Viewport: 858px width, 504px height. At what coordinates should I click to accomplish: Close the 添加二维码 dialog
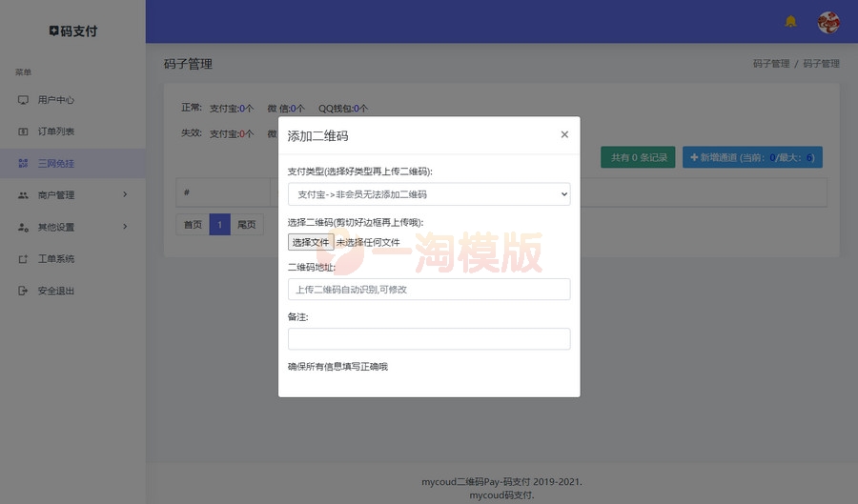(564, 134)
